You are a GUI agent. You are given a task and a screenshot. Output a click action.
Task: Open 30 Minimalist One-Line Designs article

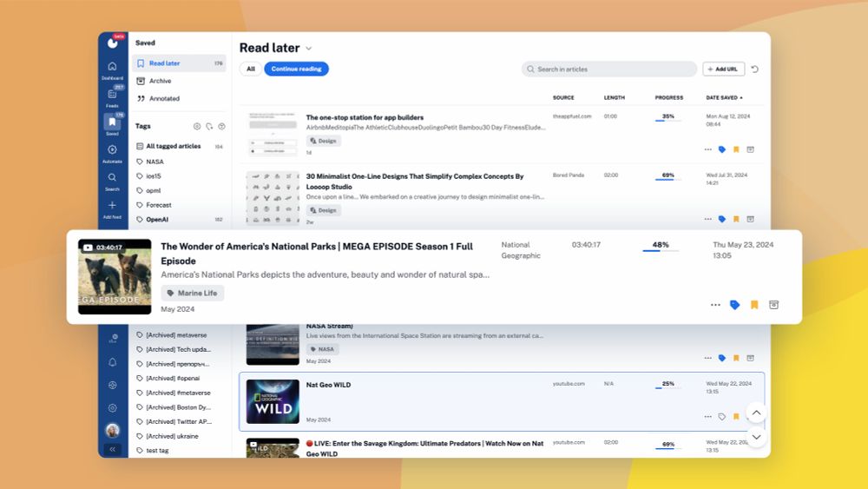point(415,181)
